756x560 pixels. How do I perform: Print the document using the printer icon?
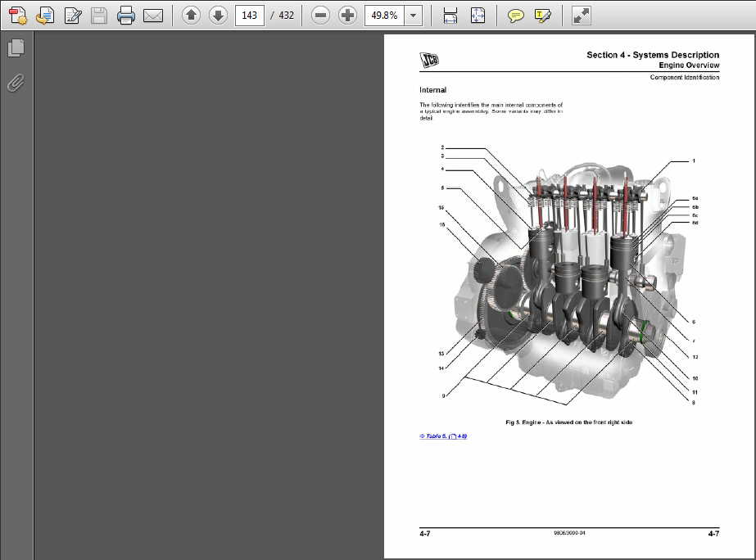coord(125,15)
